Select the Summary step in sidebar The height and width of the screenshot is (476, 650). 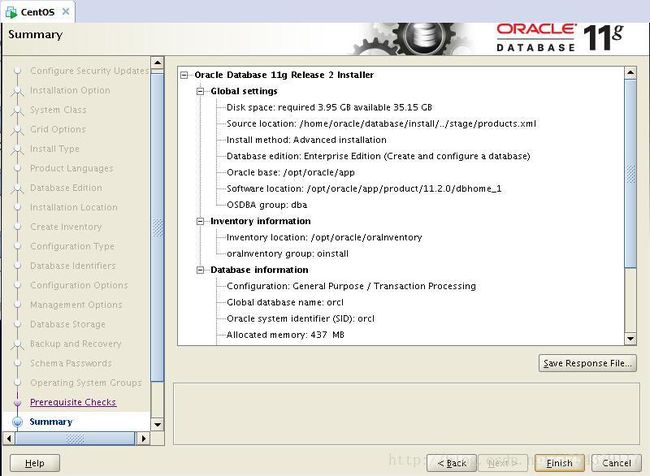(51, 422)
